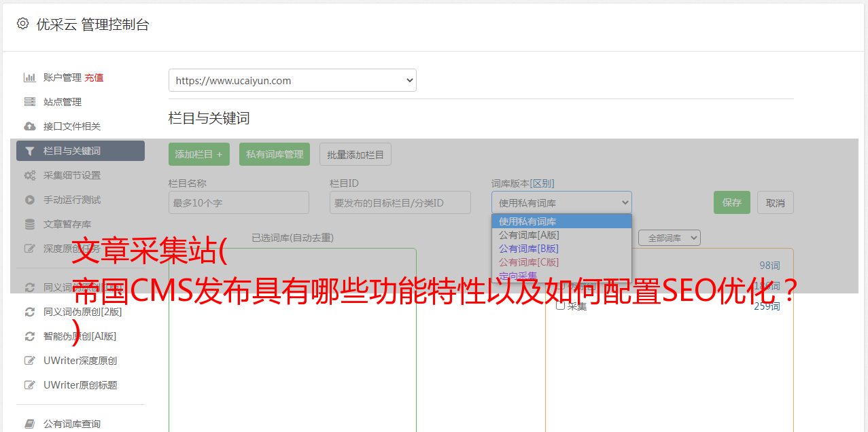Open UWriter原创标题 in the sidebar
The width and height of the screenshot is (868, 432).
(x=80, y=385)
